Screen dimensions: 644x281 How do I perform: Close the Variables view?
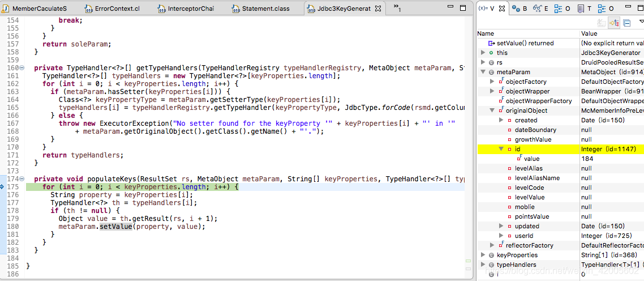[x=502, y=8]
